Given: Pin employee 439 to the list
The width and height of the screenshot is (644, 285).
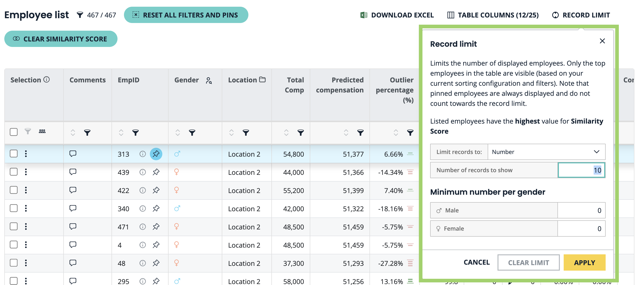Looking at the screenshot, I should point(156,172).
